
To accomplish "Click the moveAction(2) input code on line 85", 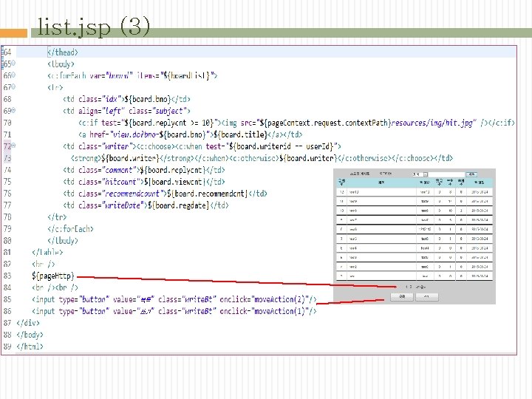I will click(x=174, y=299).
